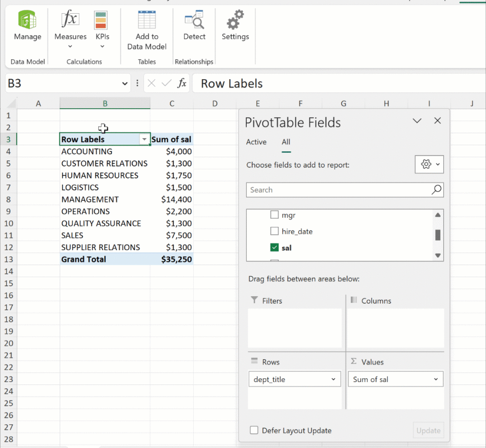Open the Name Box dropdown arrow
The height and width of the screenshot is (448, 486).
pyautogui.click(x=125, y=84)
